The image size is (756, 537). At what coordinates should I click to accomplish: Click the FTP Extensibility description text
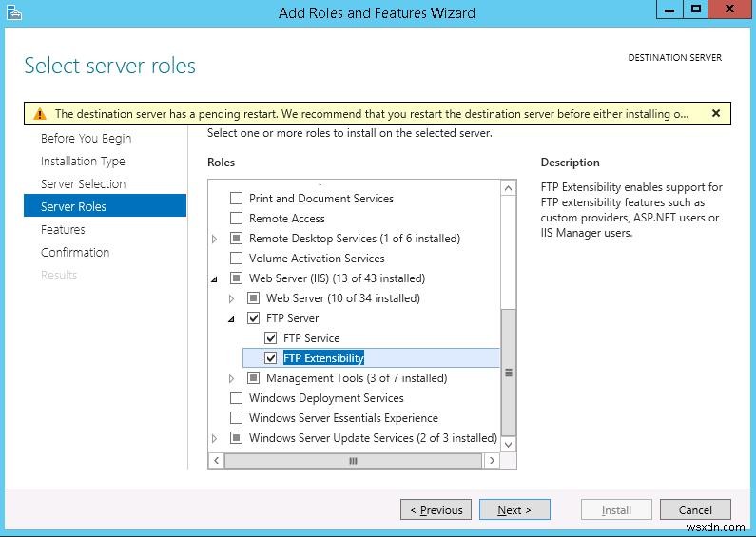pyautogui.click(x=631, y=210)
